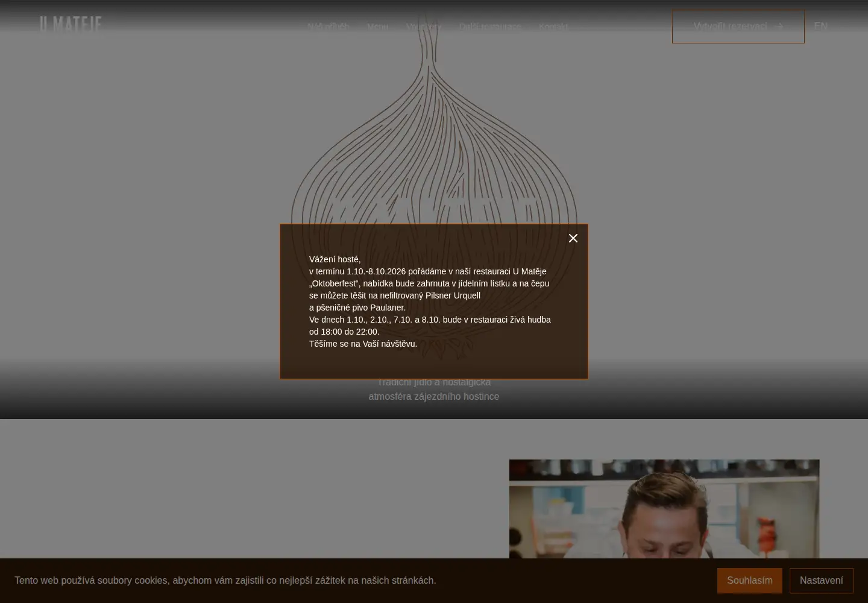Click the U Matěje logo
Image resolution: width=868 pixels, height=603 pixels.
[x=71, y=25]
